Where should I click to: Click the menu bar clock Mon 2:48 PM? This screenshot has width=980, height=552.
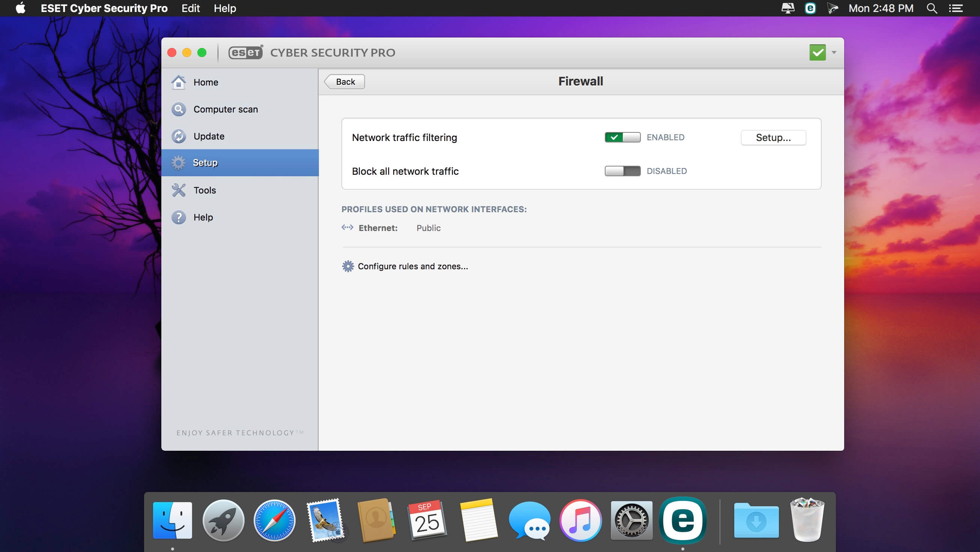point(881,8)
